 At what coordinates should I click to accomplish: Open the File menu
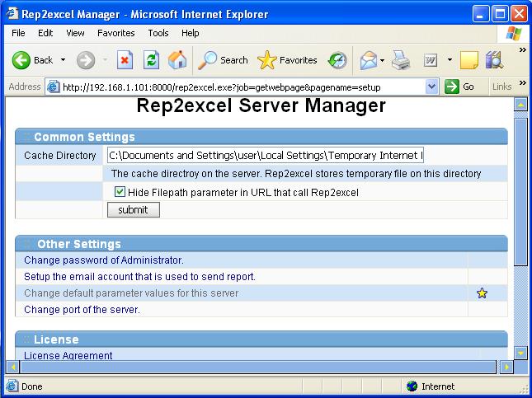(x=18, y=33)
